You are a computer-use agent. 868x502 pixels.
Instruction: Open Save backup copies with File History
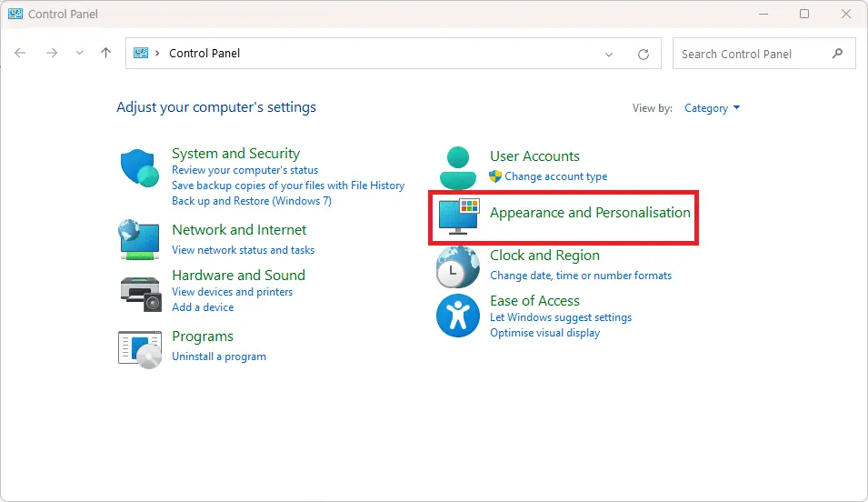288,186
